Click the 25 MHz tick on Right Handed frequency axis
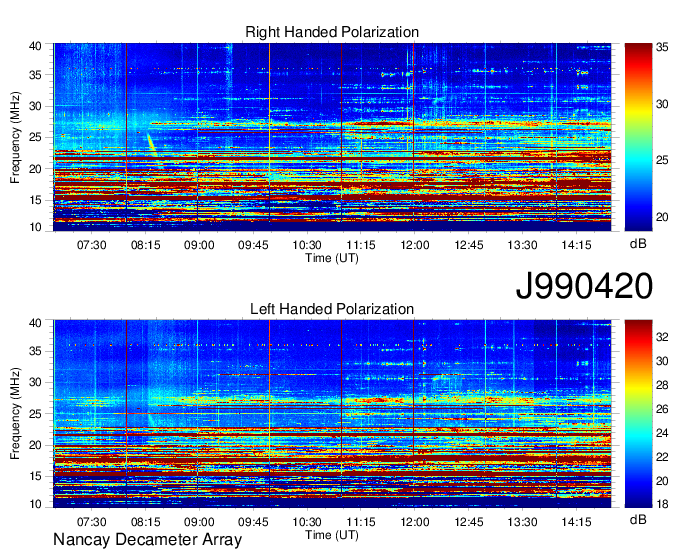Screen dimensions: 680x552 (x=35, y=137)
